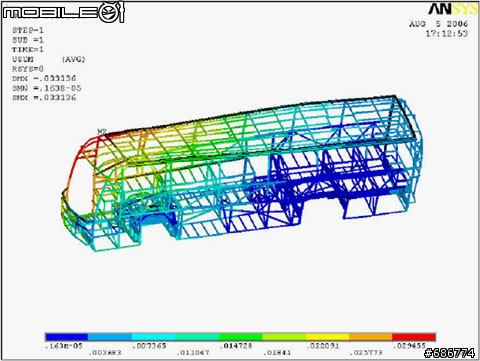This screenshot has width=480, height=361.
Task: Click the MX maximum marker on the model
Action: pos(102,132)
